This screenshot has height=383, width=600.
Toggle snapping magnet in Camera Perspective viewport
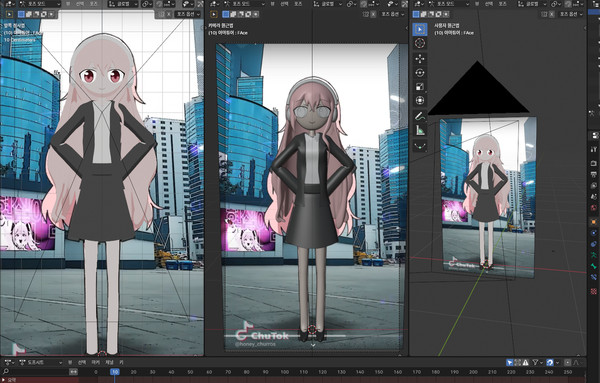point(365,4)
